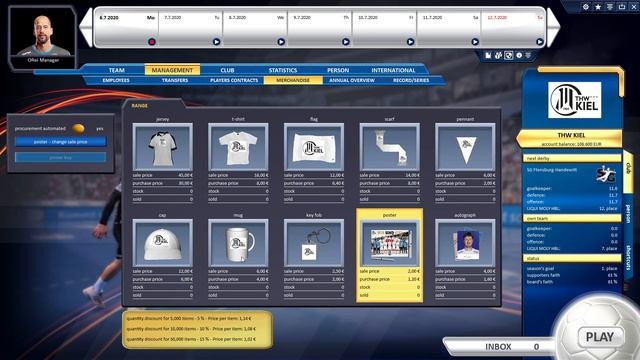This screenshot has width=640, height=360.
Task: Open the CLUB tab
Action: pos(227,70)
